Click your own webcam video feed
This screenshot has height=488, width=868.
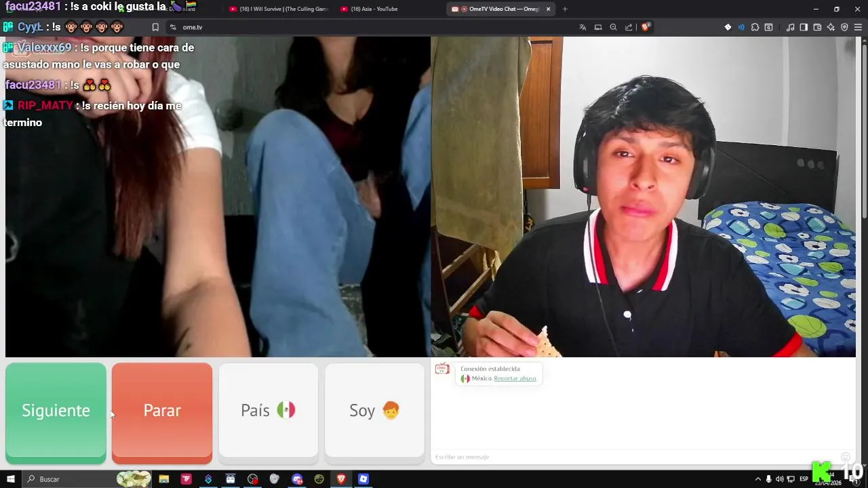643,197
